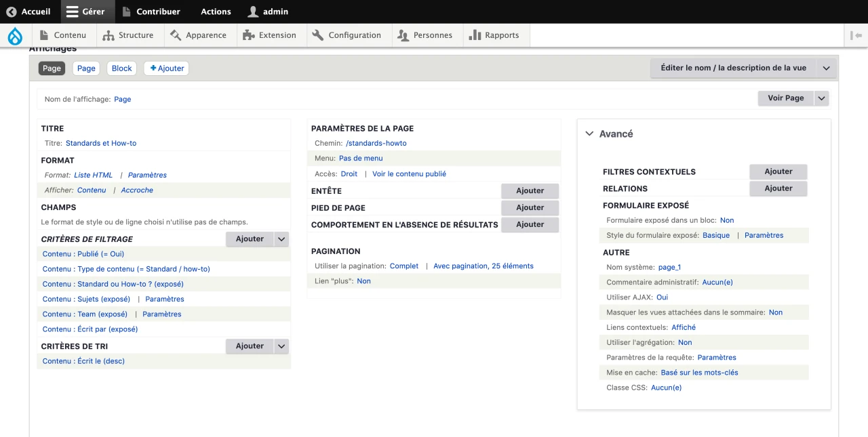868x437 pixels.
Task: Open the dropdown arrow next to Voir Page
Action: tap(822, 98)
